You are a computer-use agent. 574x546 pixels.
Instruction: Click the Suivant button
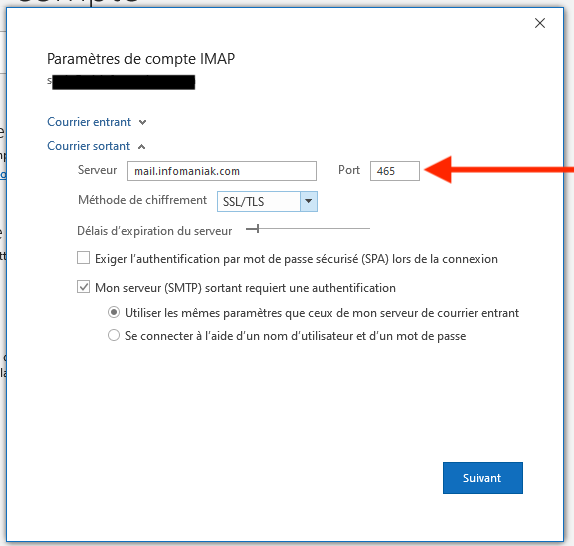coord(482,478)
